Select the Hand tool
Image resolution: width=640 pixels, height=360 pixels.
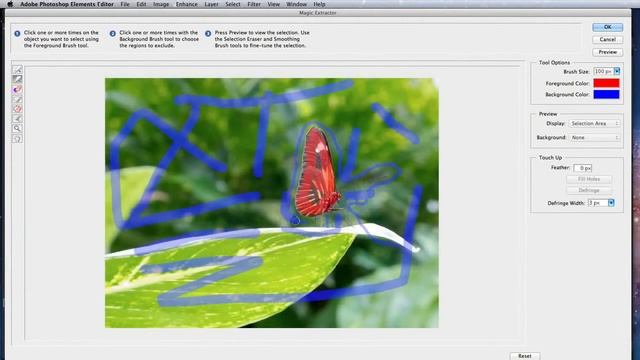(x=17, y=139)
